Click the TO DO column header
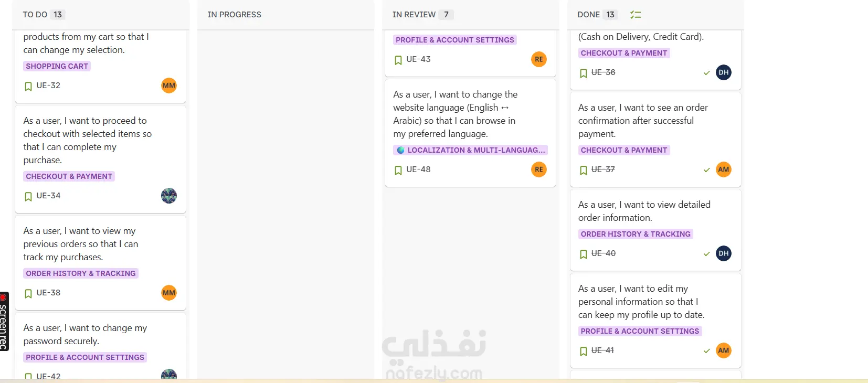868x383 pixels. click(35, 15)
